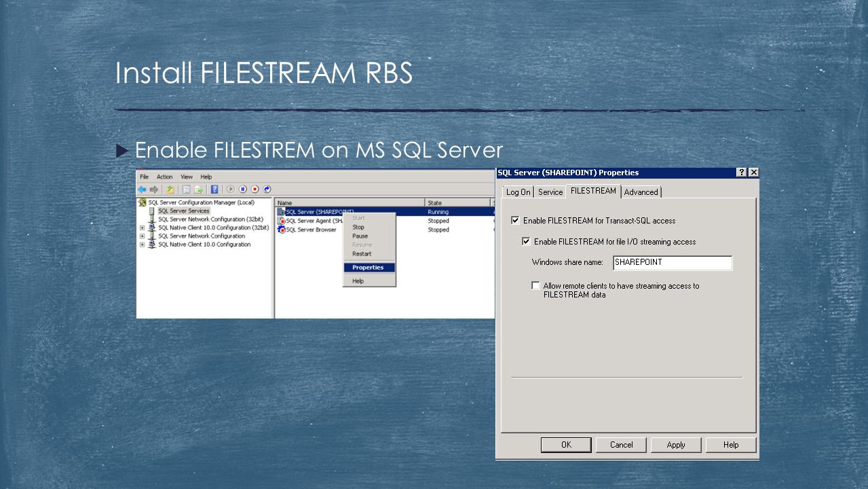The width and height of the screenshot is (868, 489).
Task: Open the File menu
Action: coord(145,177)
